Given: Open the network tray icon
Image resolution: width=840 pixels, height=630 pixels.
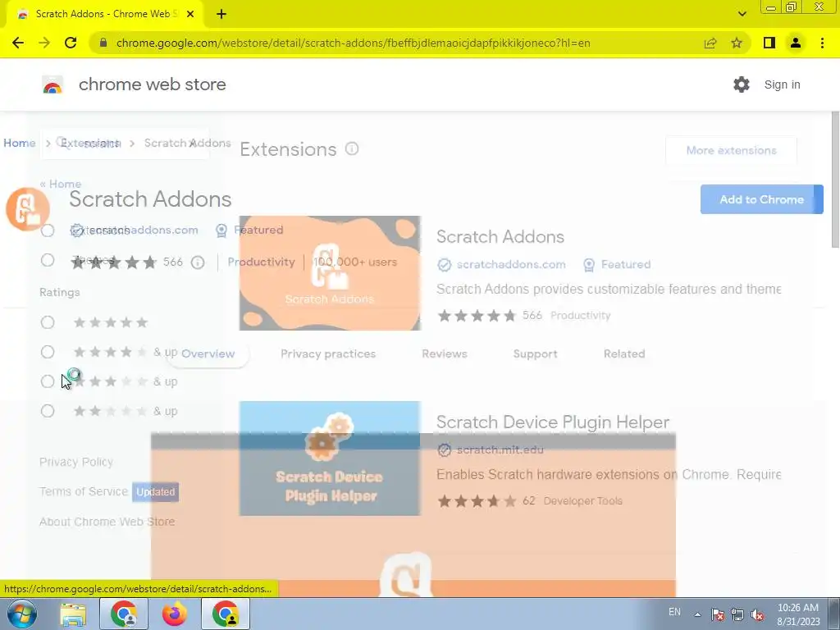Looking at the screenshot, I should pos(737,615).
